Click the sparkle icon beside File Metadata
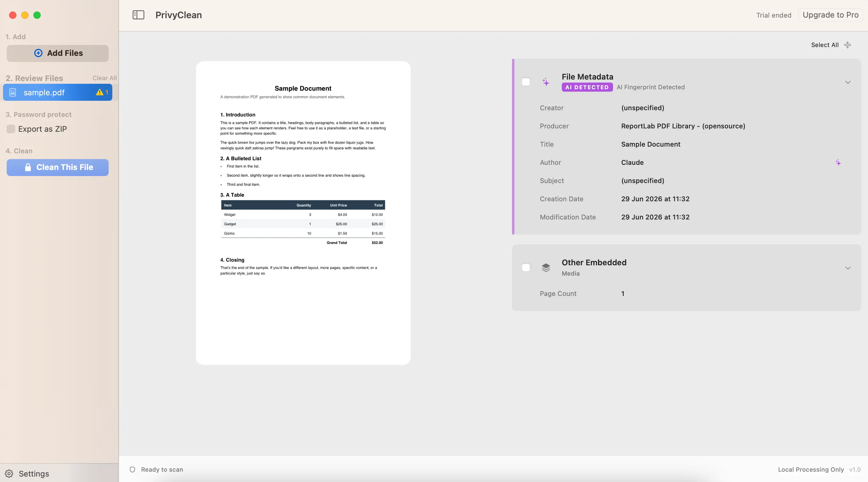Viewport: 868px width, 482px height. click(x=546, y=82)
